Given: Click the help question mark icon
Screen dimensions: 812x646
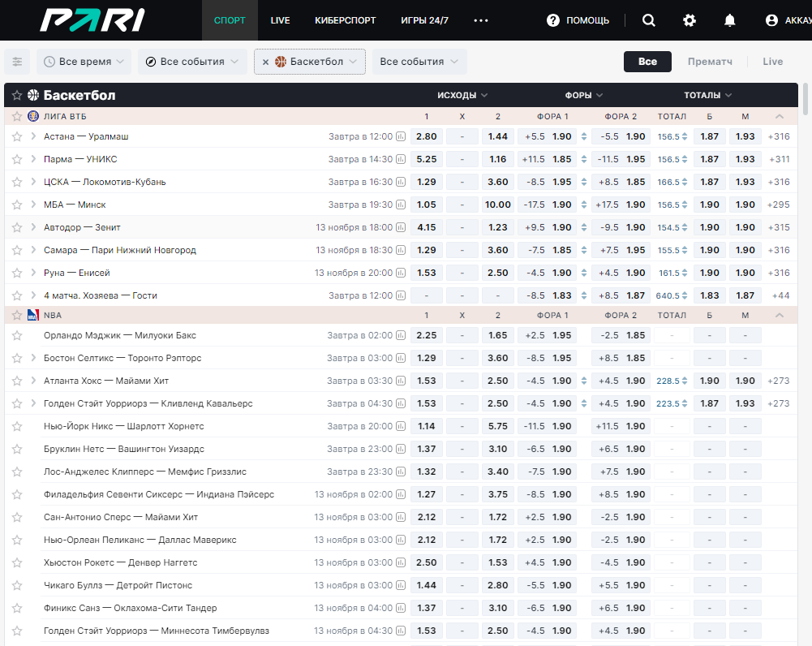Looking at the screenshot, I should tap(553, 20).
